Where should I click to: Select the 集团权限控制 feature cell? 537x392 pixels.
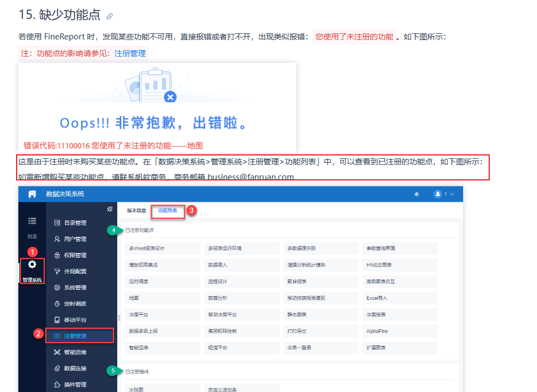[x=242, y=331]
